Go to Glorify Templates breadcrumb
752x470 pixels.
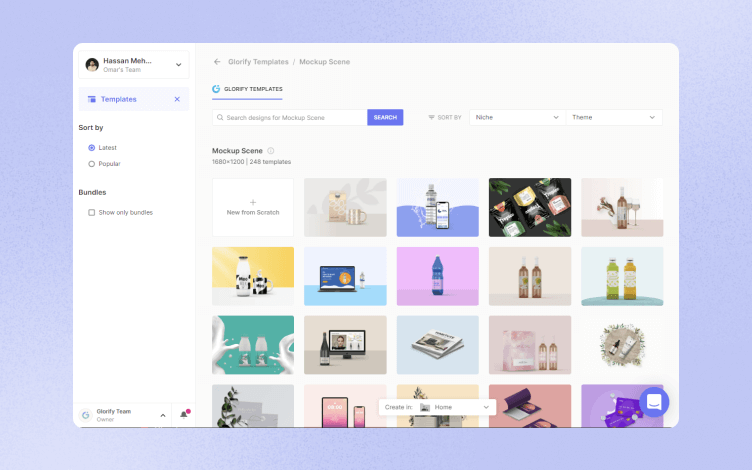(x=258, y=62)
